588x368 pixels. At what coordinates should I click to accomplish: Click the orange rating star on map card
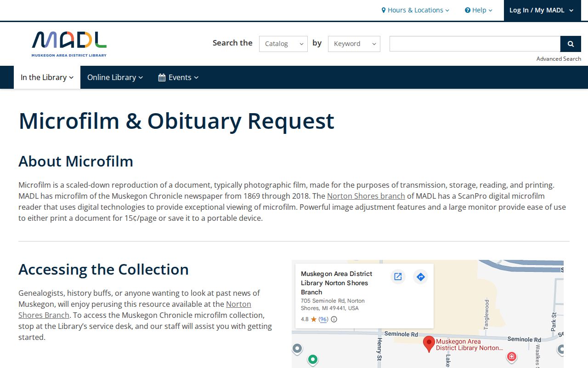pos(314,319)
